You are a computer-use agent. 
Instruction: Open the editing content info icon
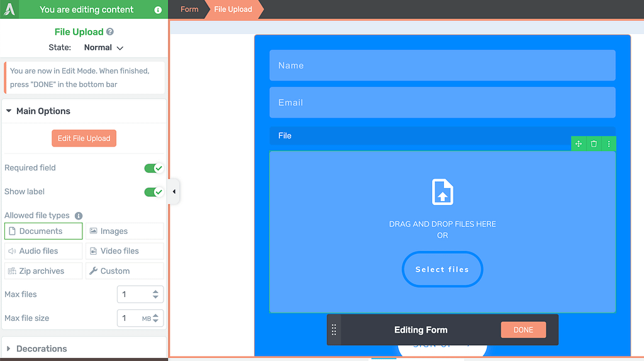click(158, 10)
